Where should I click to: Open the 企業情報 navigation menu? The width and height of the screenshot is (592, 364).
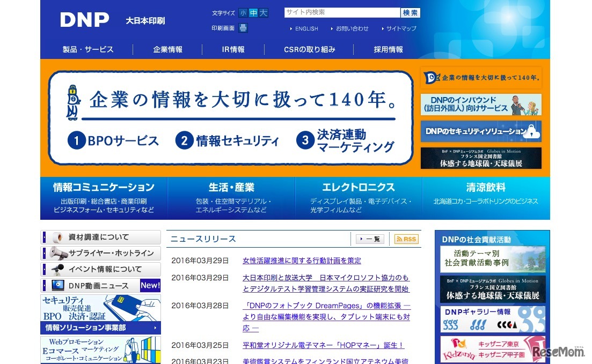pos(168,49)
